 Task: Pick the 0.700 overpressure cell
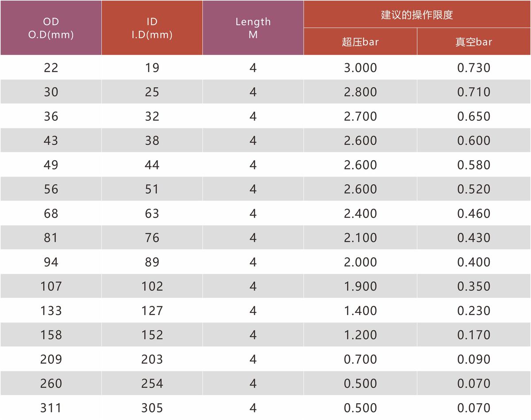(x=360, y=359)
